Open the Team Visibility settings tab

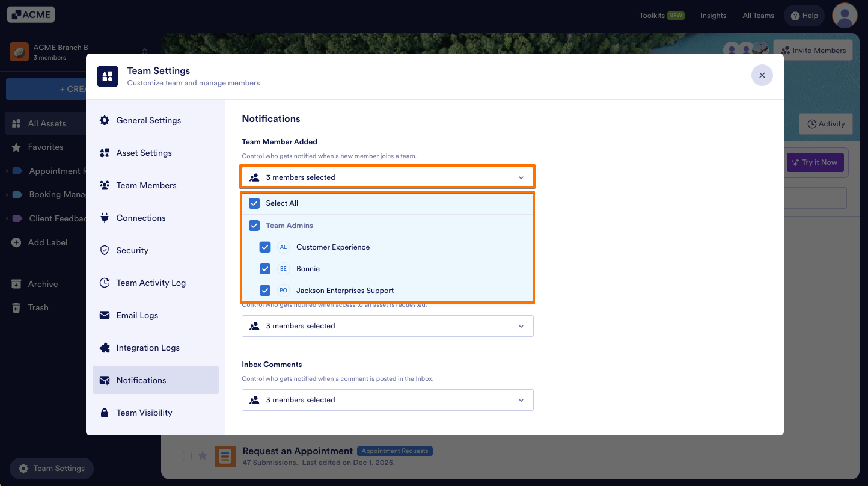pyautogui.click(x=156, y=413)
